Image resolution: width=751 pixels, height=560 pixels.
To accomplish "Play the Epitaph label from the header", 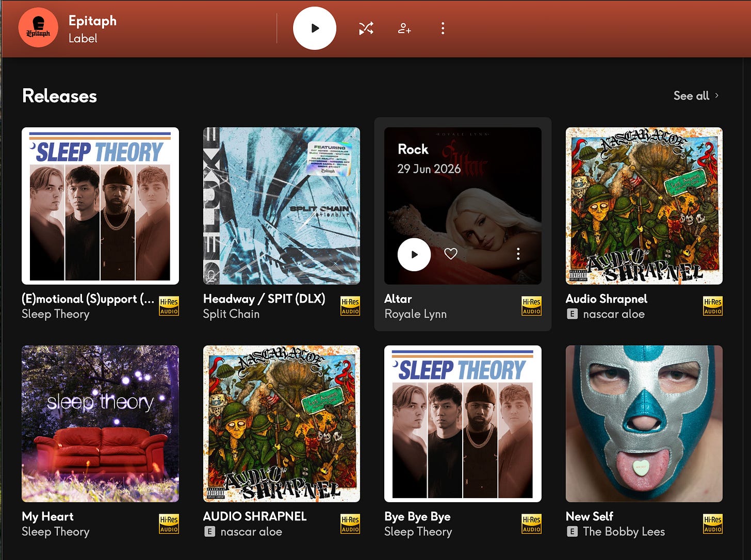I will [315, 28].
